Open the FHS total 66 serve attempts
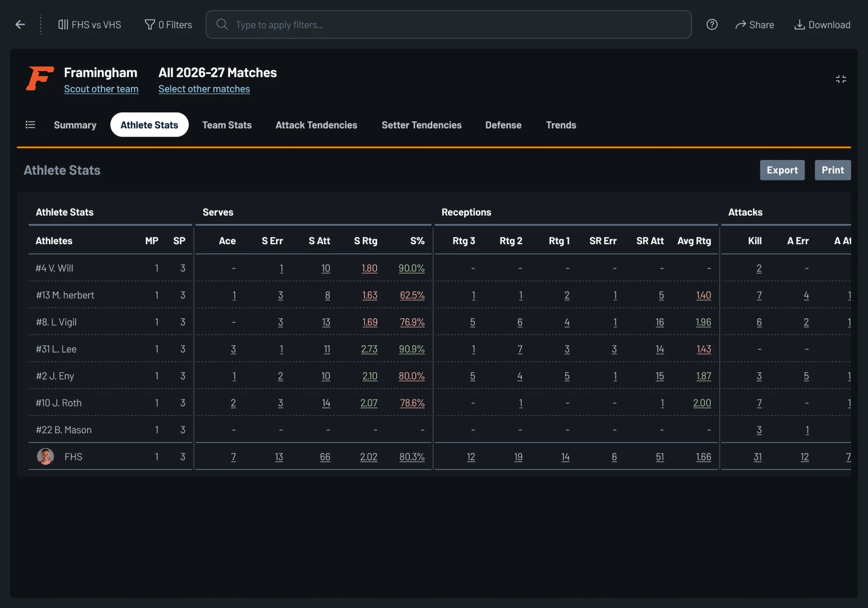Viewport: 868px width, 608px height. tap(325, 456)
